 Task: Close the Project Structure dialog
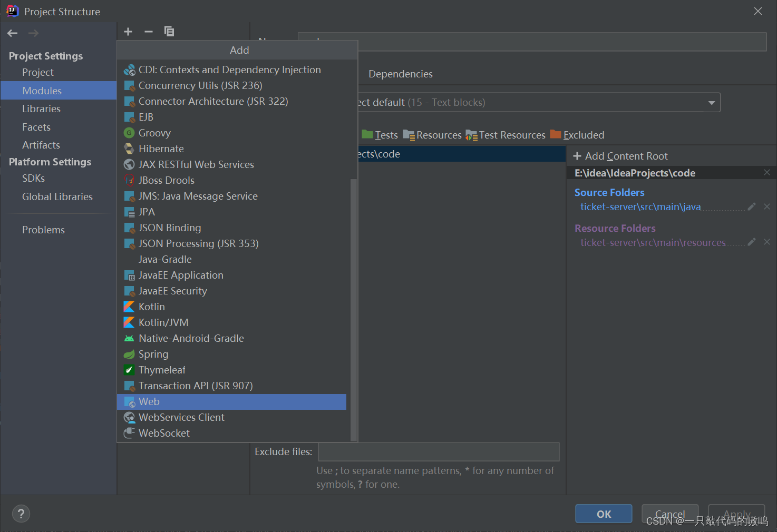(x=758, y=11)
